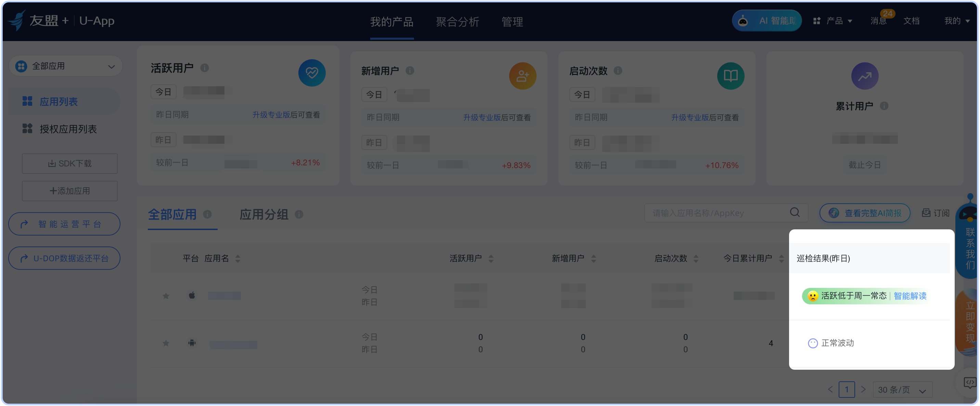Switch to 聚合分析 top tab
This screenshot has height=406, width=980.
(457, 22)
